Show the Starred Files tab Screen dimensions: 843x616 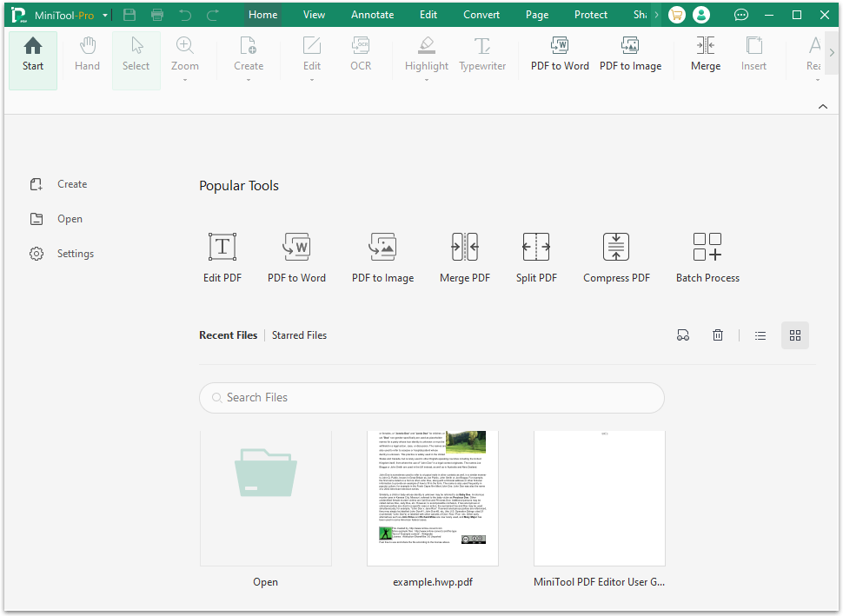pos(300,335)
